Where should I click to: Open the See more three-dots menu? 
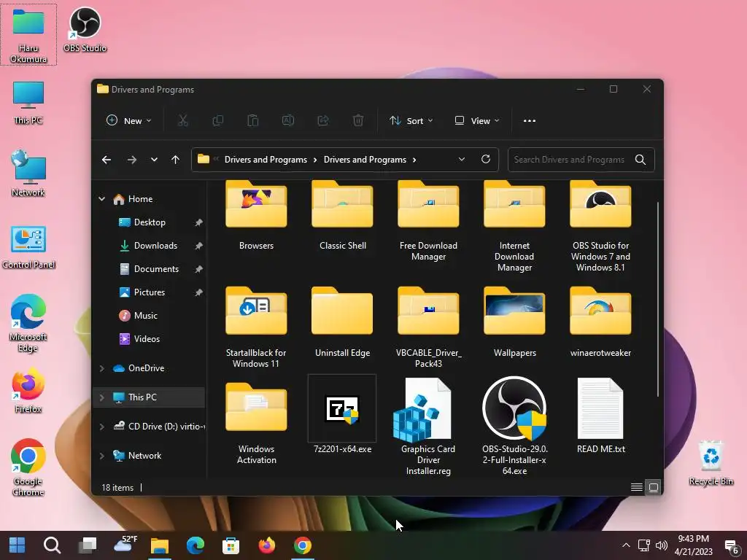[530, 120]
